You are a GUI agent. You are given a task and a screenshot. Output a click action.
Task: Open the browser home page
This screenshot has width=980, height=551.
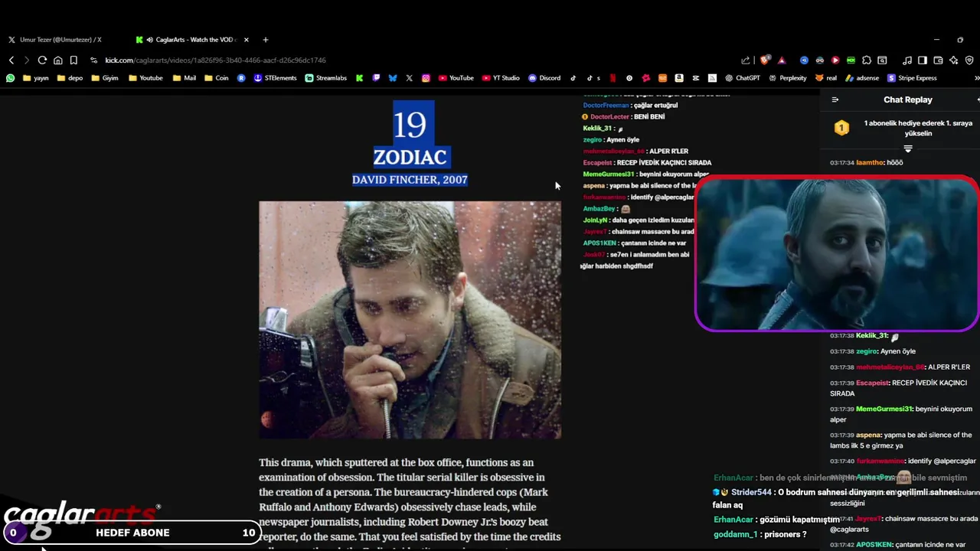point(57,60)
